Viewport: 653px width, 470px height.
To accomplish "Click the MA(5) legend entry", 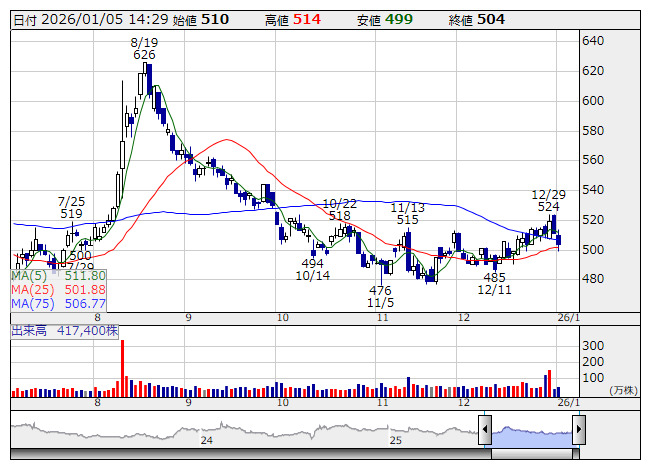I will point(58,275).
